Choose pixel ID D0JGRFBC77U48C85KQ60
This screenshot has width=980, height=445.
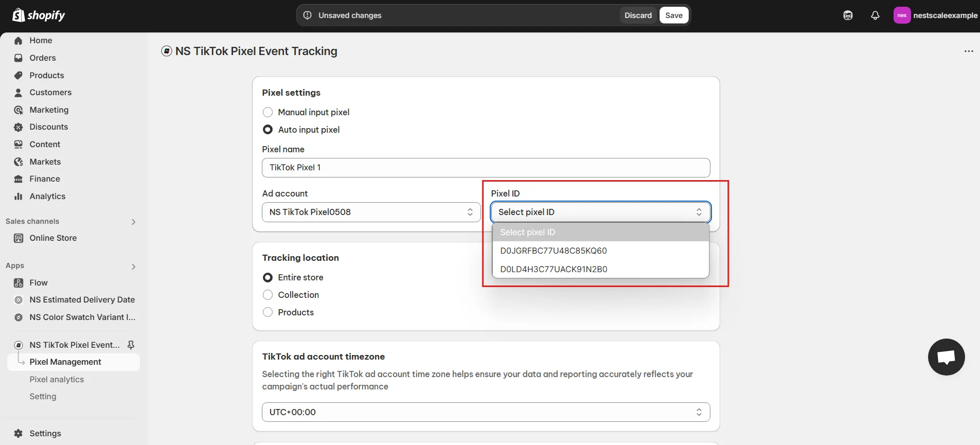(600, 251)
